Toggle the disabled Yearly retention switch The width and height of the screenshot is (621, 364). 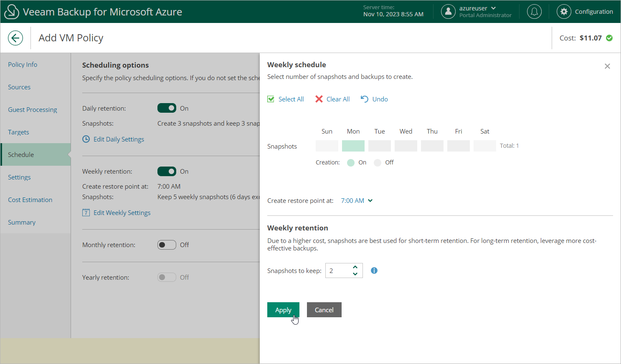tap(167, 277)
